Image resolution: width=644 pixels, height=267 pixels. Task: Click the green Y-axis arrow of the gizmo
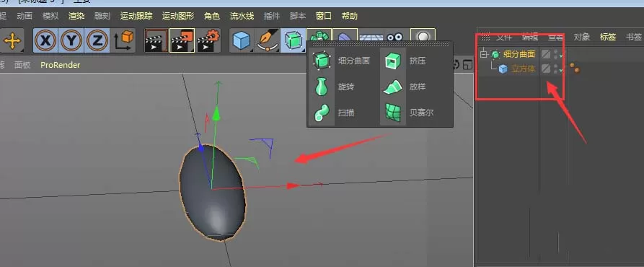click(216, 113)
